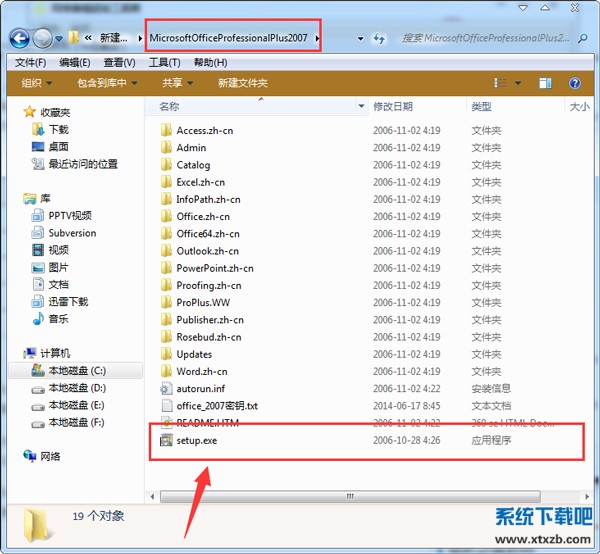The image size is (600, 554).
Task: Open 音乐 library in sidebar
Action: click(x=58, y=319)
